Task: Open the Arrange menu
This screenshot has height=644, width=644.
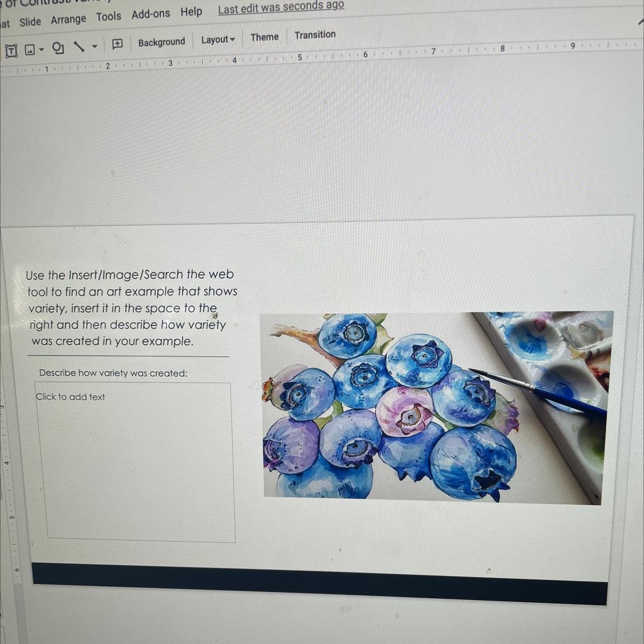Action: pyautogui.click(x=69, y=19)
